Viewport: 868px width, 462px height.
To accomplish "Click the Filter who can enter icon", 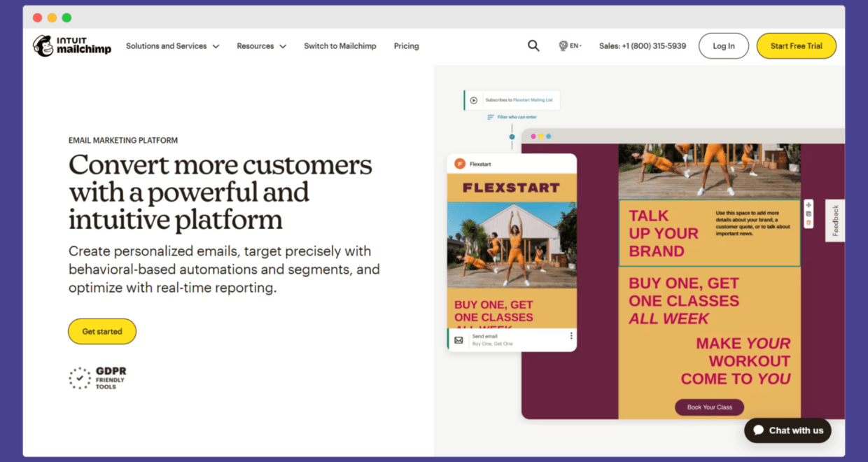I will 491,117.
